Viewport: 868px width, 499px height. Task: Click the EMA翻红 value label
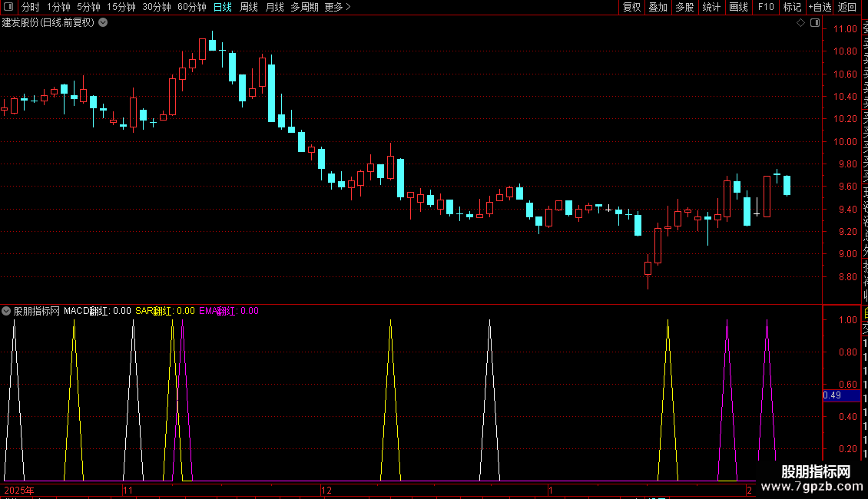229,311
